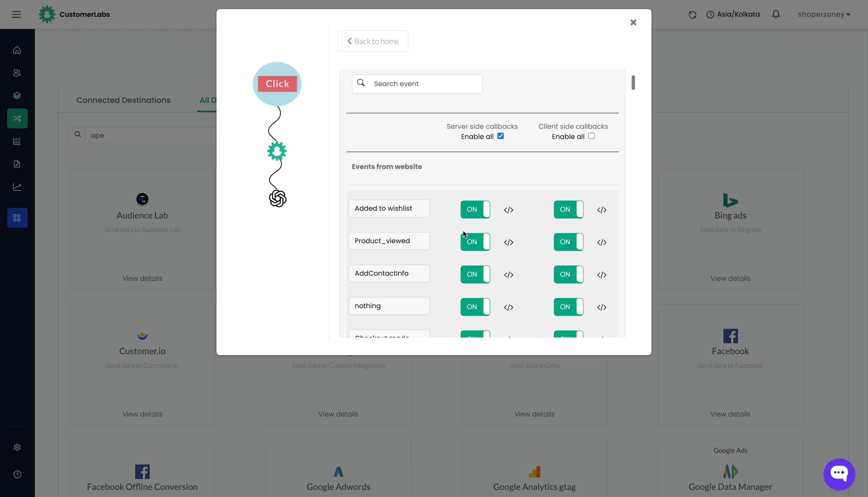This screenshot has width=868, height=497.
Task: Open the bar chart icon in sidebar
Action: tap(17, 141)
